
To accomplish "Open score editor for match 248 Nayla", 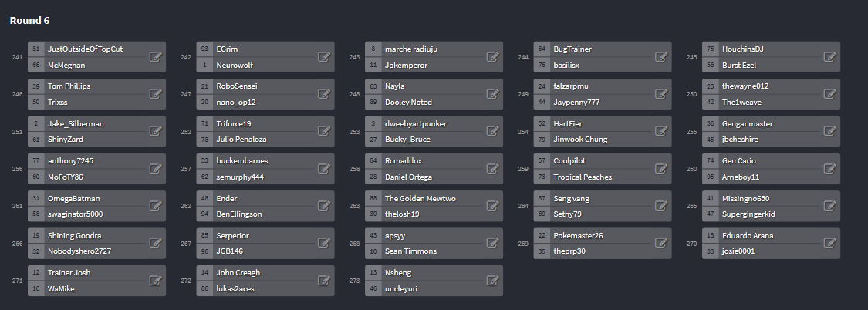I will click(x=493, y=94).
